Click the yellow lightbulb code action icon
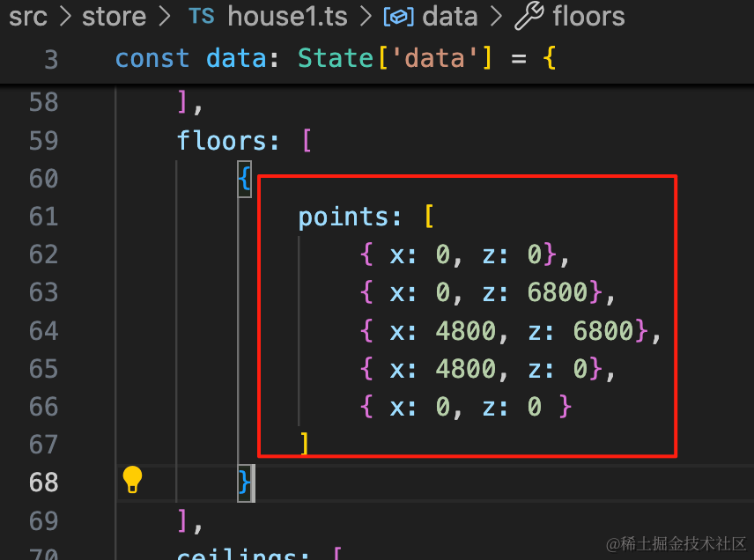The image size is (754, 560). pyautogui.click(x=132, y=479)
